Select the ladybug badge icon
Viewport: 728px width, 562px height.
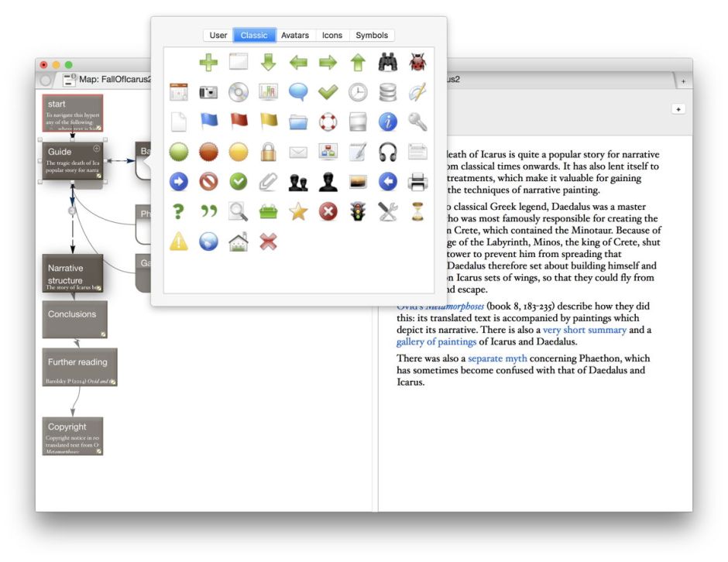pos(417,61)
